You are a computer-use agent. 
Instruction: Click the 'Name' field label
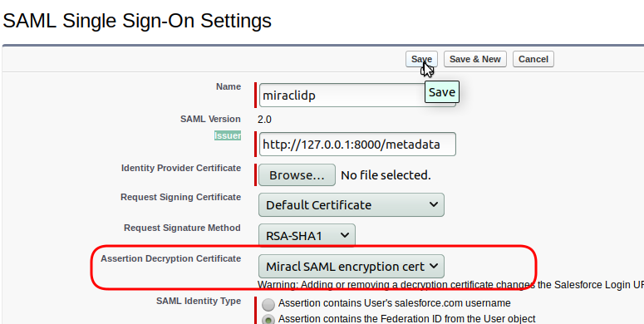pyautogui.click(x=229, y=86)
